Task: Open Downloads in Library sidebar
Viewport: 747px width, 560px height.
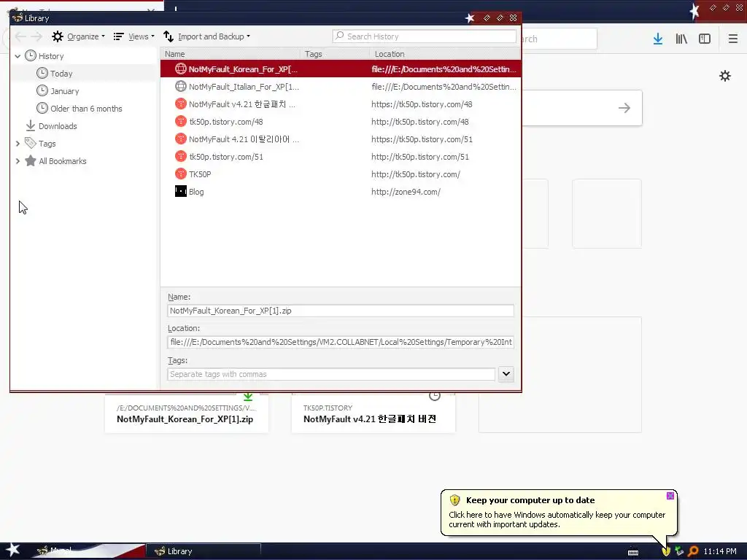Action: (x=57, y=126)
